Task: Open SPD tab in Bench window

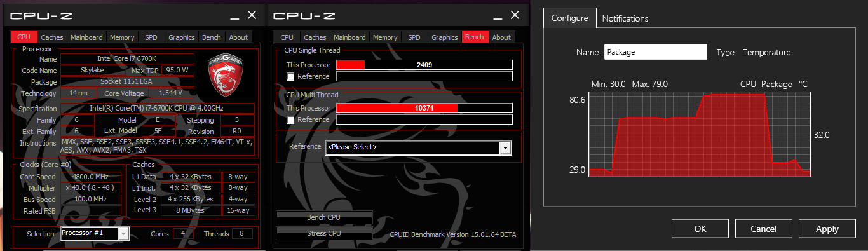Action: (414, 37)
